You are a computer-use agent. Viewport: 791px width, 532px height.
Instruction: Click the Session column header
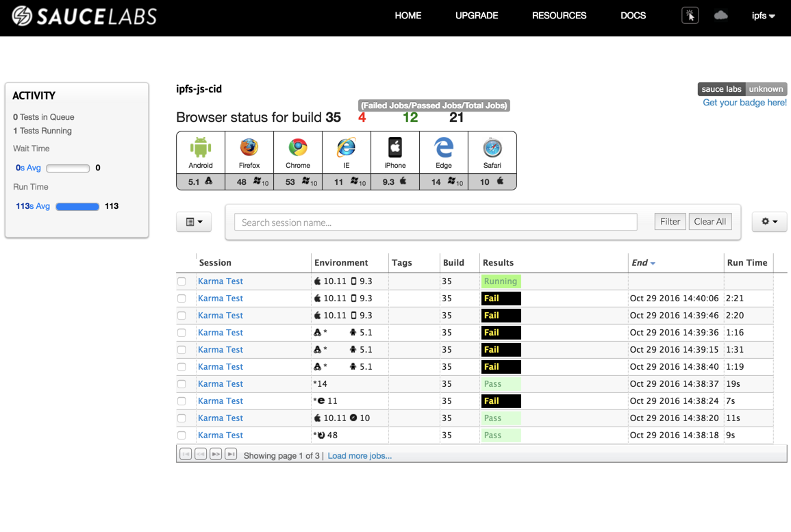[x=215, y=263]
